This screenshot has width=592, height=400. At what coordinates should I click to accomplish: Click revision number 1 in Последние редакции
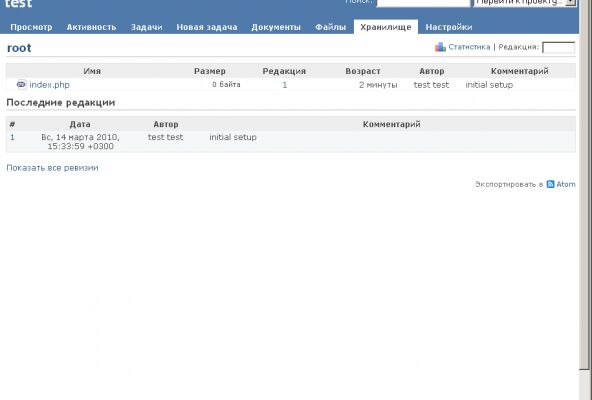12,137
